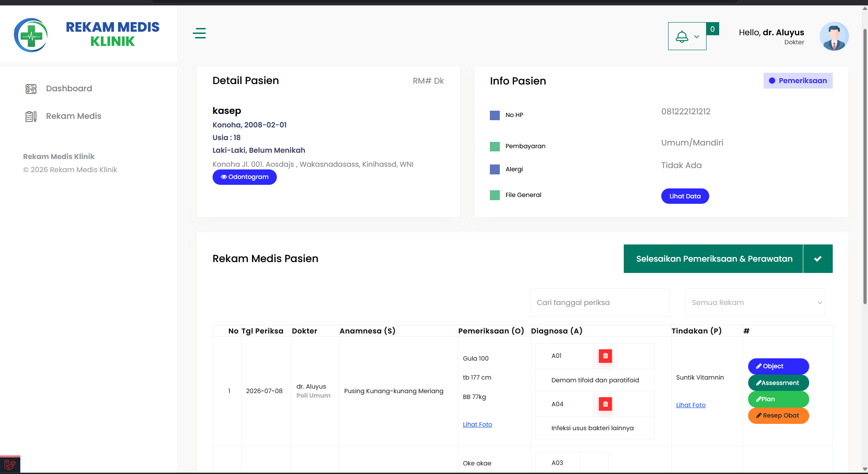Click Selesaikan Pemeriksaan & Perawatan button

713,259
